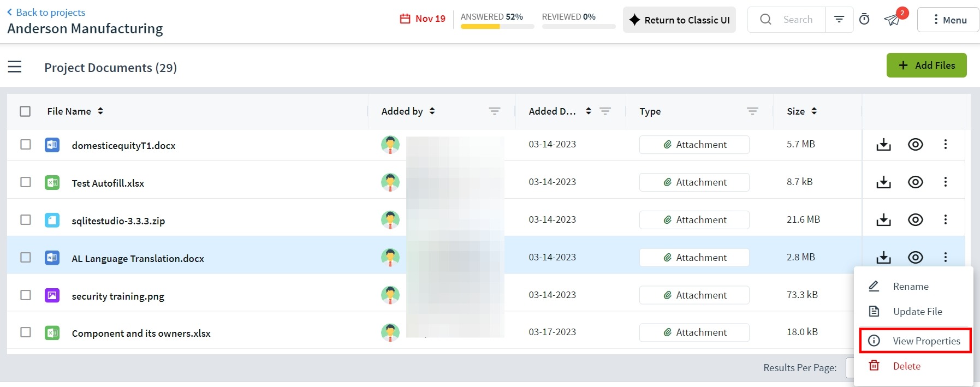This screenshot has width=980, height=387.
Task: Click zip file icon of sqlitestudio-3.3.3.zip
Action: 52,221
